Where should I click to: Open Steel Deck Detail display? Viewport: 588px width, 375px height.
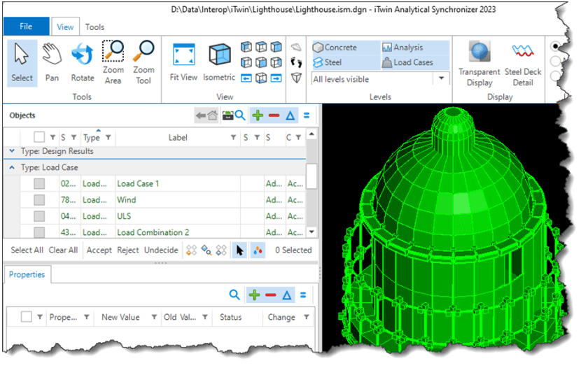coord(523,64)
